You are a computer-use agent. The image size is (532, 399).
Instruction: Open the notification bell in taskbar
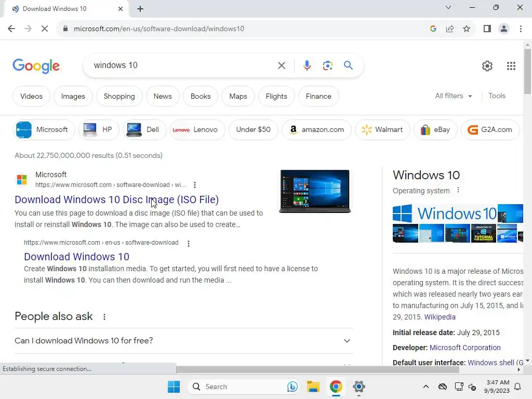tap(518, 387)
